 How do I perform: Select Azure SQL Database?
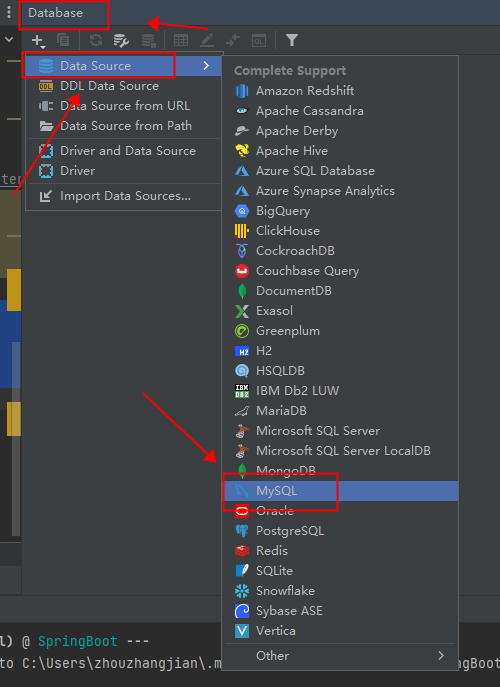point(341,171)
